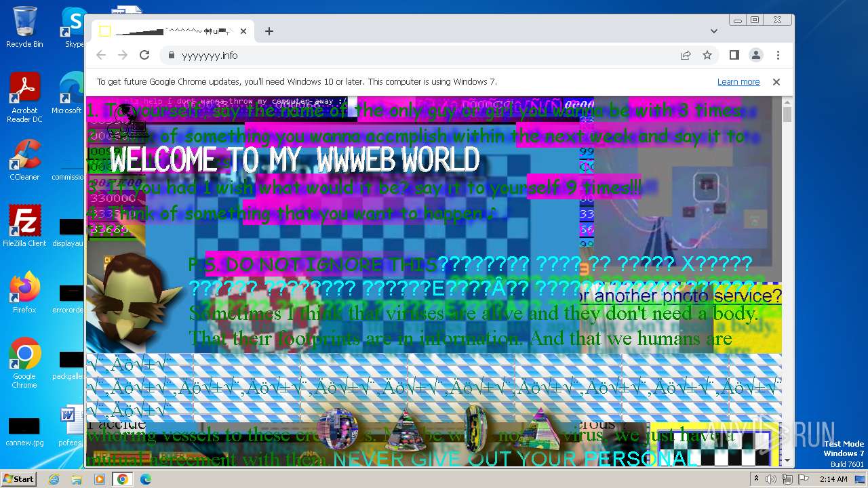Open the Chrome profile avatar menu
The width and height of the screenshot is (868, 488).
pos(756,55)
